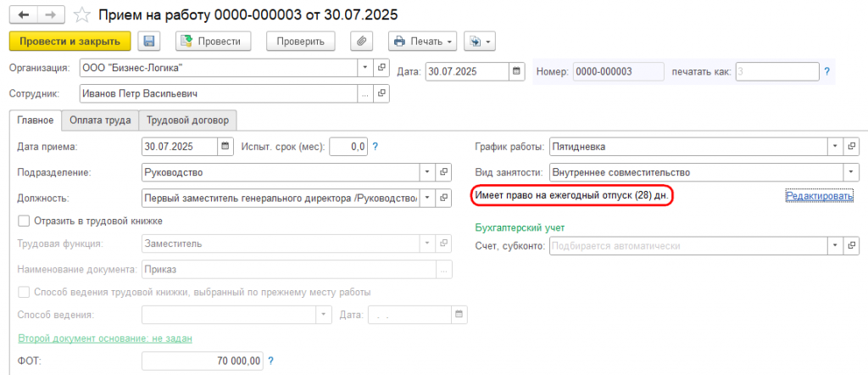This screenshot has height=375, width=868.
Task: Click the Бухгалтерский учет heading
Action: point(520,227)
